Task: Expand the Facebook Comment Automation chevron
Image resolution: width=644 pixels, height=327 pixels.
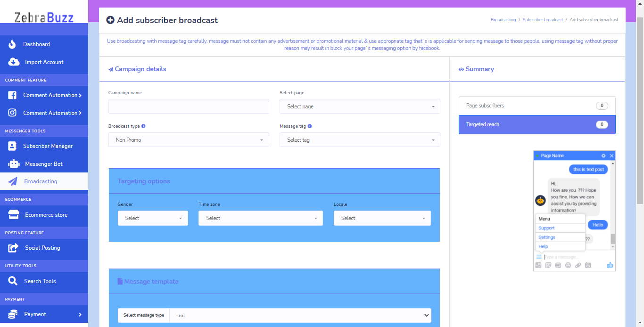Action: (x=80, y=95)
